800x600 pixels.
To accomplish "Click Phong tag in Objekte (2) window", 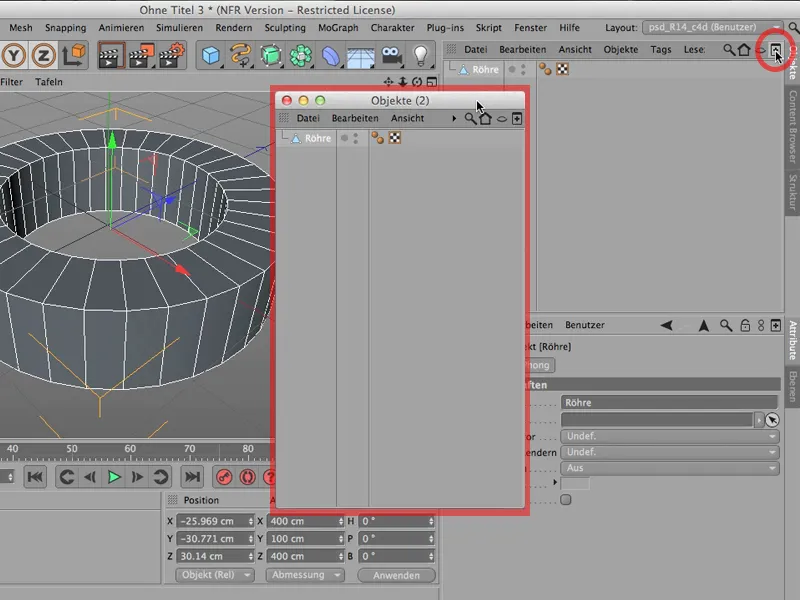I will point(378,138).
